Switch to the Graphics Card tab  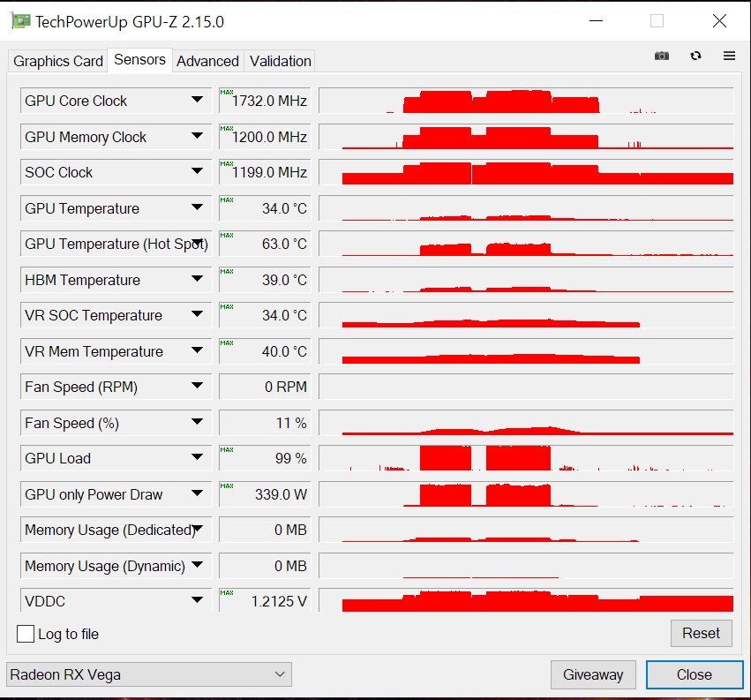coord(58,61)
